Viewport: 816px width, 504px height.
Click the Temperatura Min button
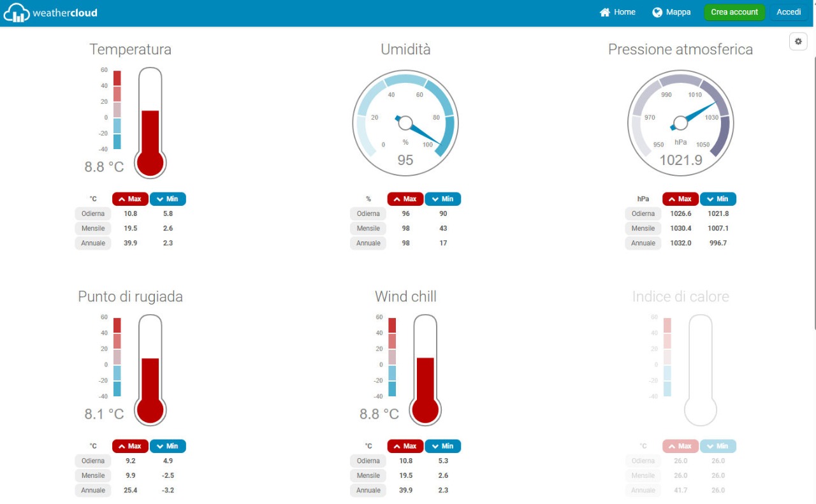point(168,199)
